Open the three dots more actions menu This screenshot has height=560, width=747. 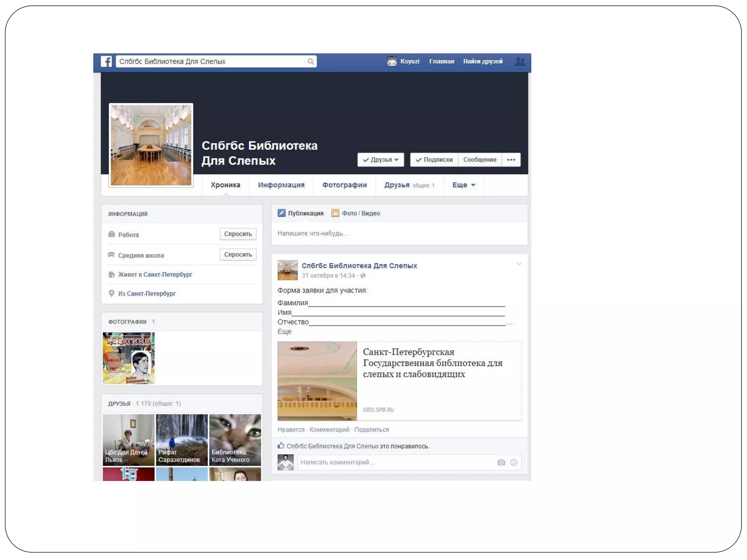(511, 160)
